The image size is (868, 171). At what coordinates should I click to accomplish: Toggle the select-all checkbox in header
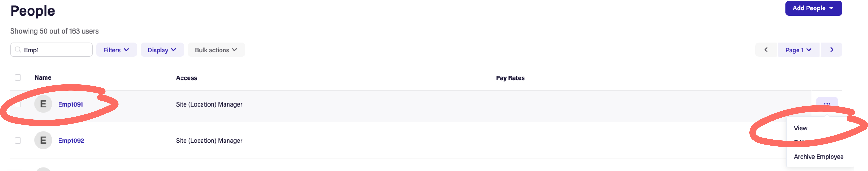coord(18,77)
